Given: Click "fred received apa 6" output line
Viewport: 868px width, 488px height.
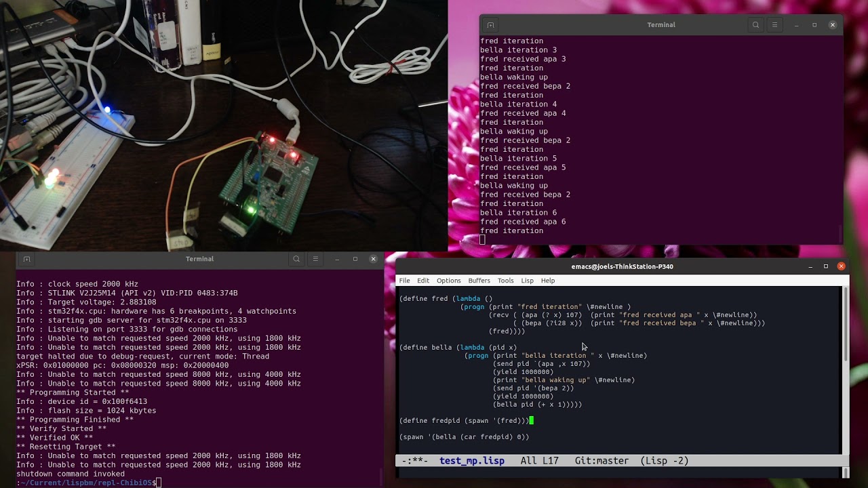Looking at the screenshot, I should click(x=523, y=222).
